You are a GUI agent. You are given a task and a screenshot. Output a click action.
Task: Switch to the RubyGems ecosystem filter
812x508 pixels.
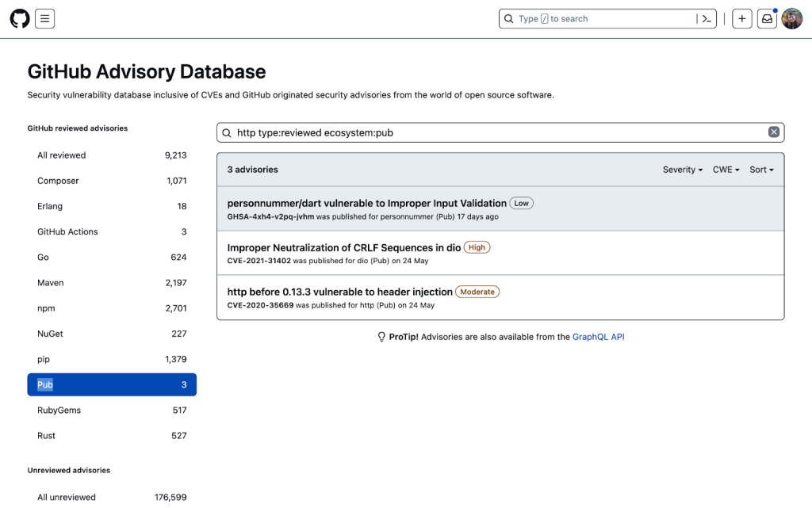coord(58,410)
